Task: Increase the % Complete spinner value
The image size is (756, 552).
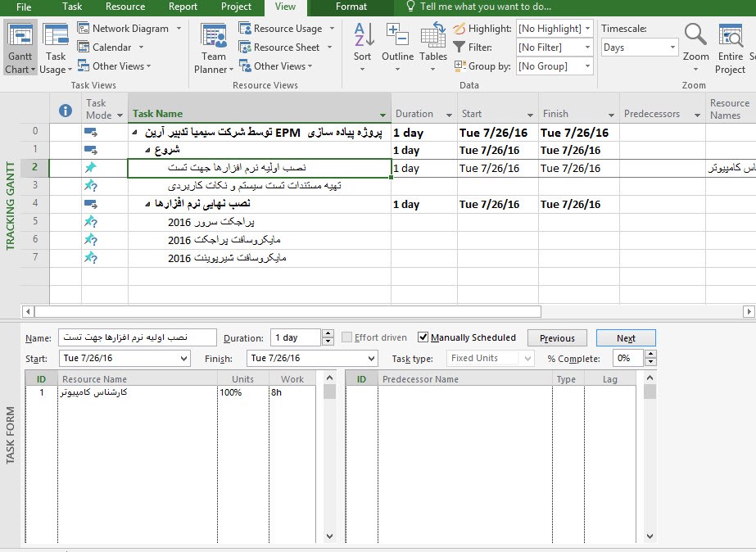Action: (x=650, y=355)
